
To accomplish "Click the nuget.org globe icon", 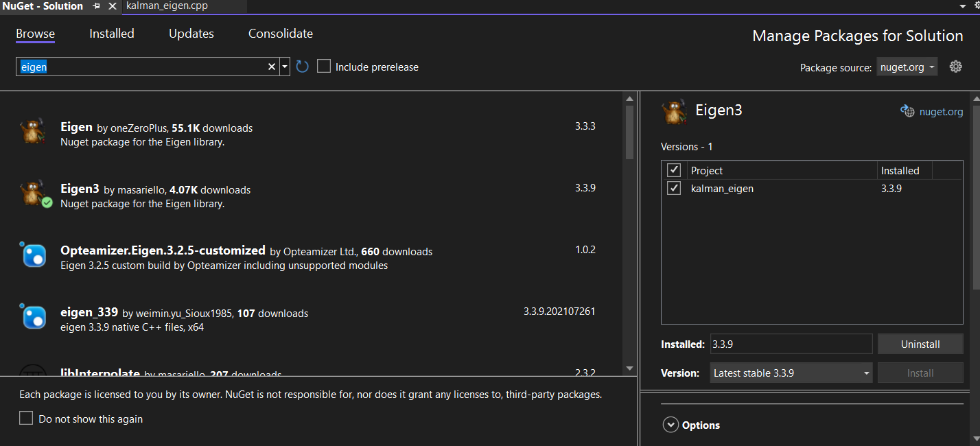I will 907,111.
